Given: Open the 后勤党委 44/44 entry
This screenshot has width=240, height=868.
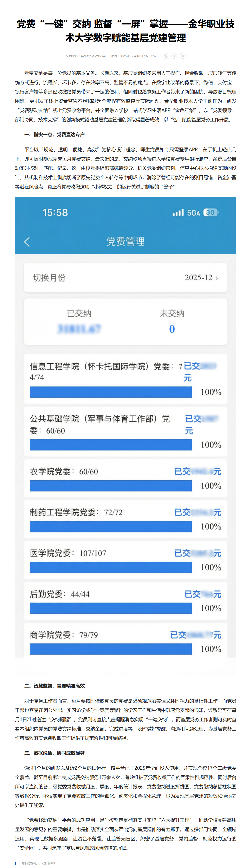Looking at the screenshot, I should click(60, 594).
